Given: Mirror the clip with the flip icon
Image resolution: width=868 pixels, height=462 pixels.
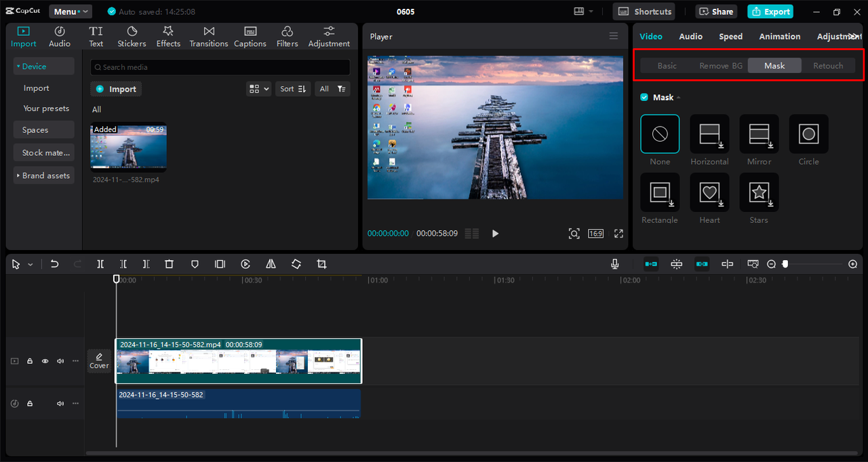Looking at the screenshot, I should click(271, 264).
